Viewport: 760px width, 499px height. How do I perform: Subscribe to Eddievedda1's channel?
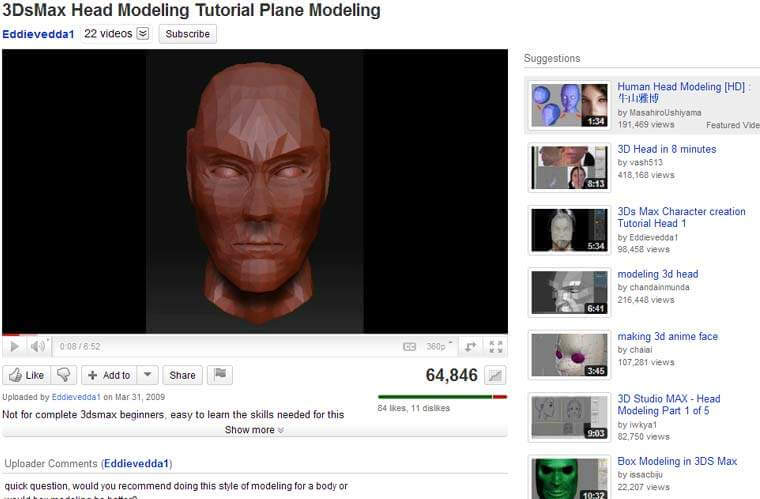coord(187,34)
